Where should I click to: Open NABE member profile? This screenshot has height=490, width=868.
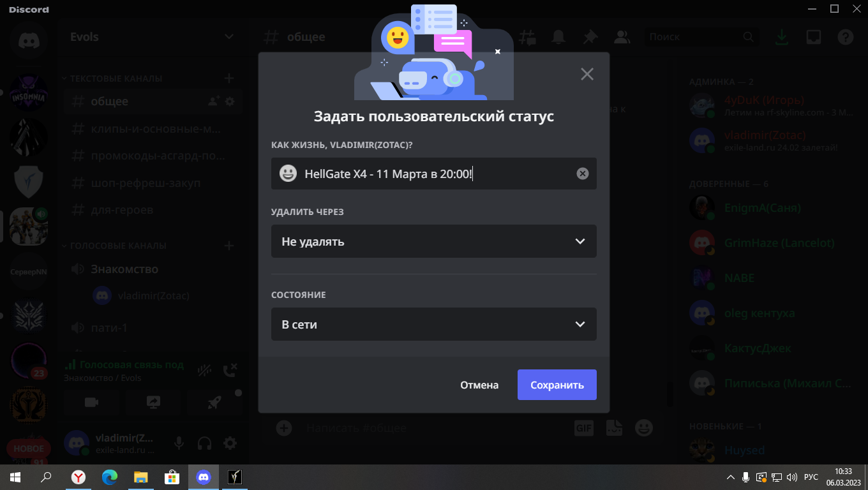point(771,278)
